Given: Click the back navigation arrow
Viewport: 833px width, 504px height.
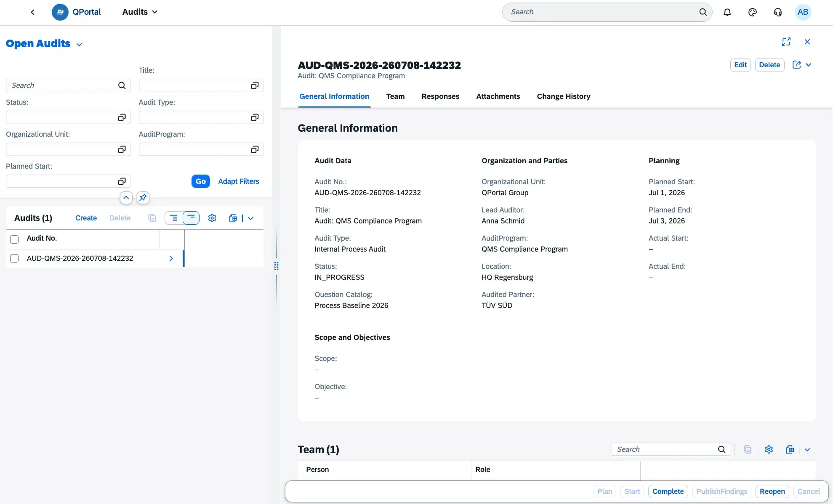Looking at the screenshot, I should click(32, 12).
